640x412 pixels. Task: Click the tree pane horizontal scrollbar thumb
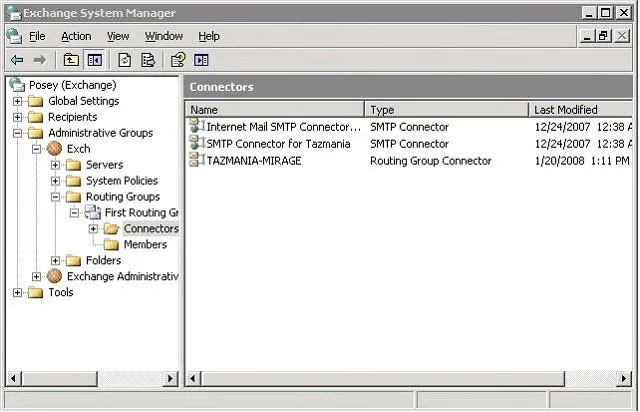[x=60, y=379]
